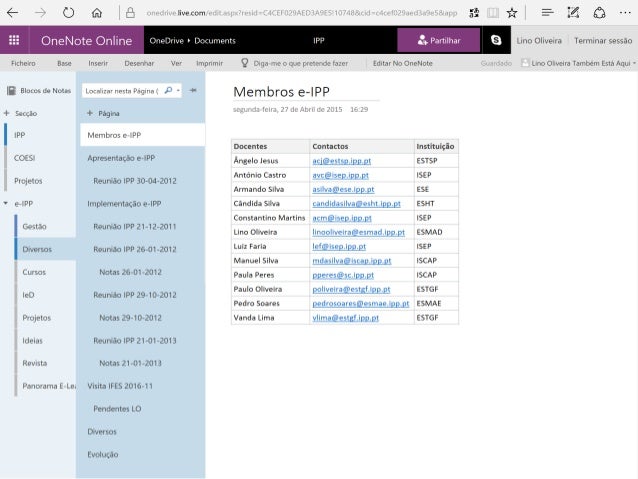Screen dimensions: 638x479
Task: Open the Ficheiro menu tab
Action: click(x=23, y=63)
